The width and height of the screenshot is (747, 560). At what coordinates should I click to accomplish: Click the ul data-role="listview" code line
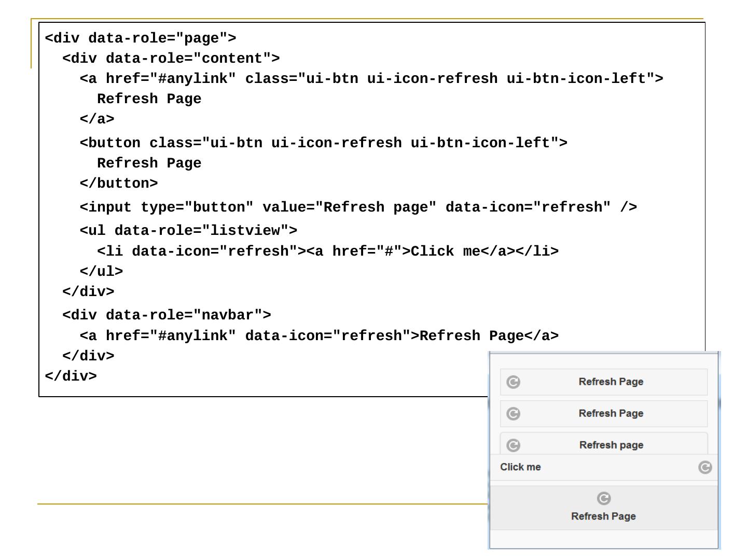[x=188, y=231]
